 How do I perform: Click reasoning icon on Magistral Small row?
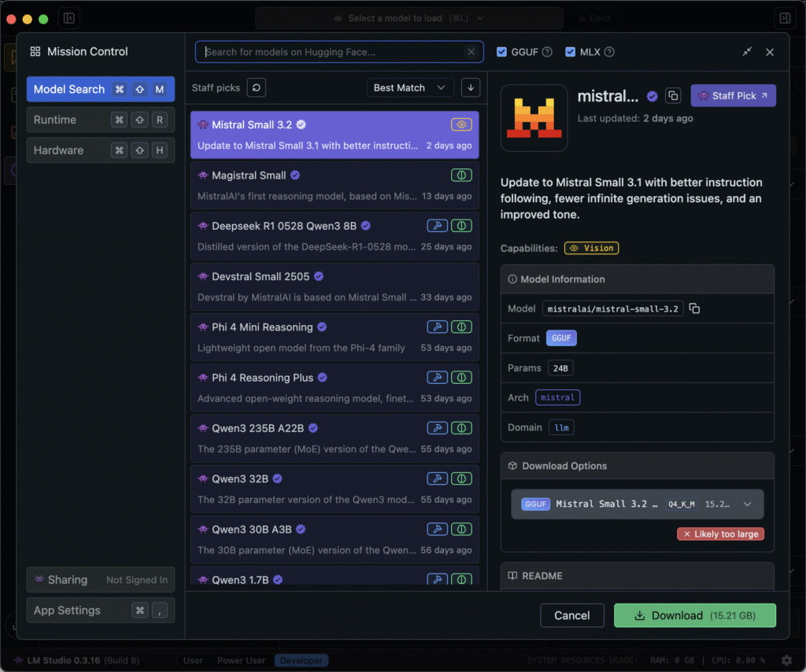461,175
